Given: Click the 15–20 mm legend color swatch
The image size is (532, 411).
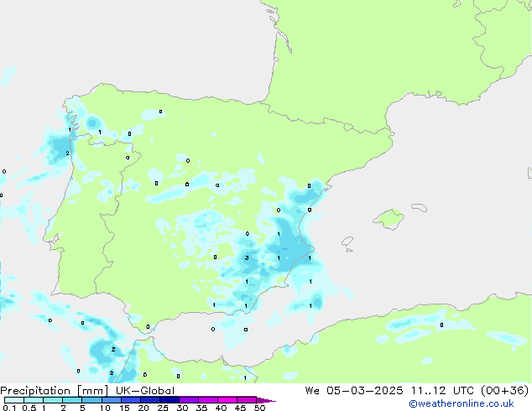Looking at the screenshot, I should pyautogui.click(x=130, y=400).
